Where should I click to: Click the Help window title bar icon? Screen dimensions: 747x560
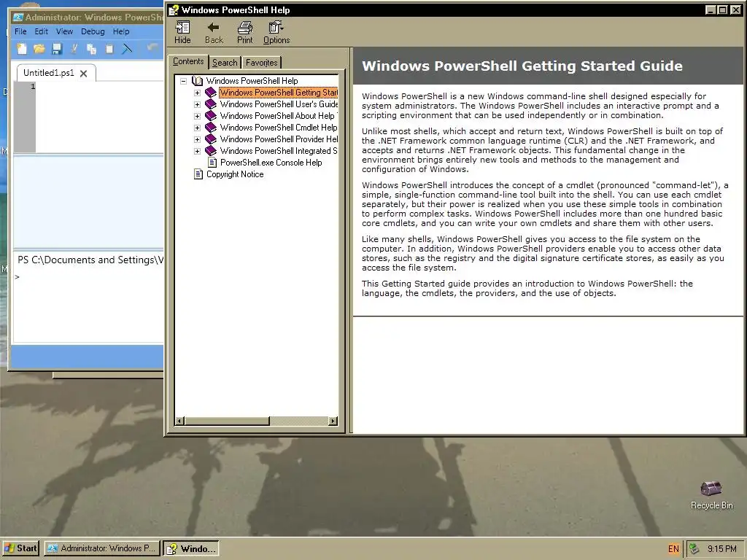[x=174, y=10]
